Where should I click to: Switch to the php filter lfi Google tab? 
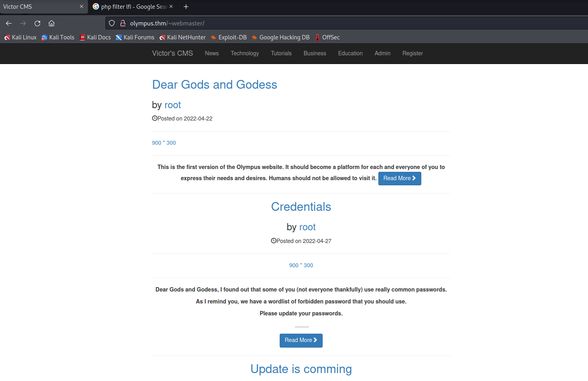pyautogui.click(x=131, y=7)
